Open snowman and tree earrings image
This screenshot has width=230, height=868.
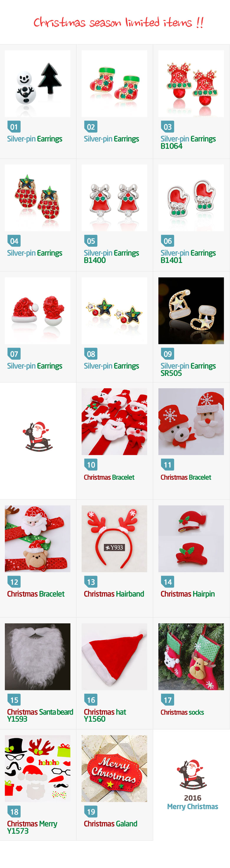pyautogui.click(x=38, y=83)
